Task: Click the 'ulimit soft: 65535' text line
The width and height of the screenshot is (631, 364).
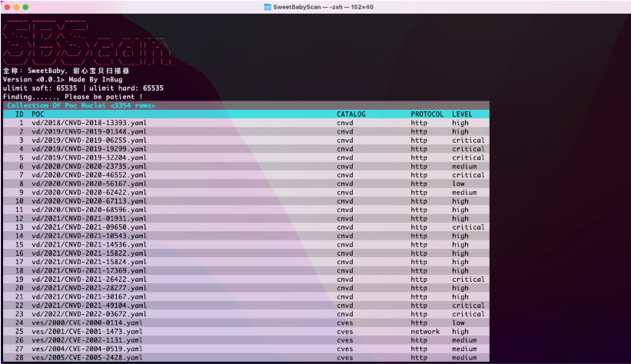Action: pyautogui.click(x=40, y=88)
